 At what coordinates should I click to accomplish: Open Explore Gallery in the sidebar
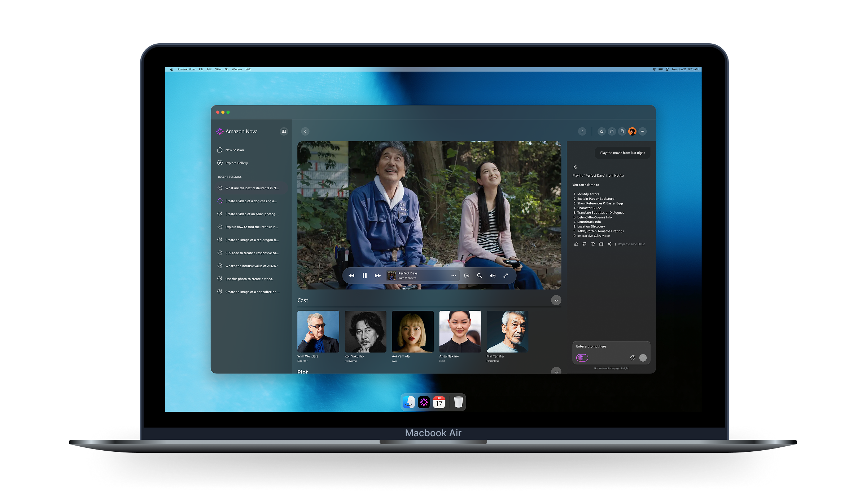coord(236,163)
